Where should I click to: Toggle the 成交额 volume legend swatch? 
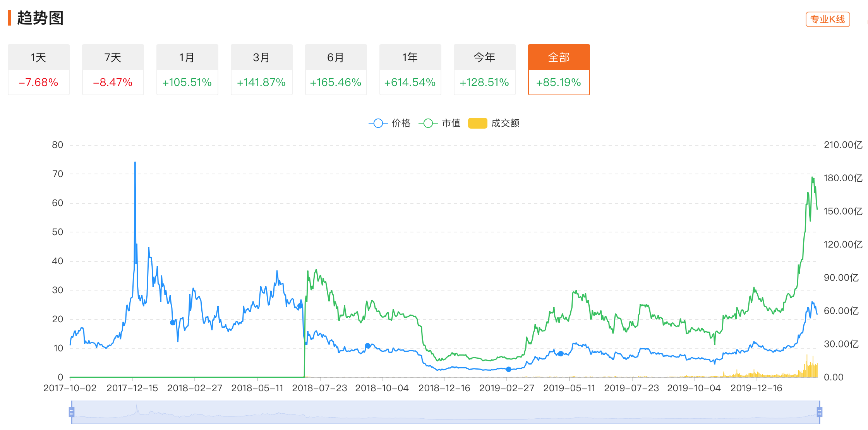[477, 123]
